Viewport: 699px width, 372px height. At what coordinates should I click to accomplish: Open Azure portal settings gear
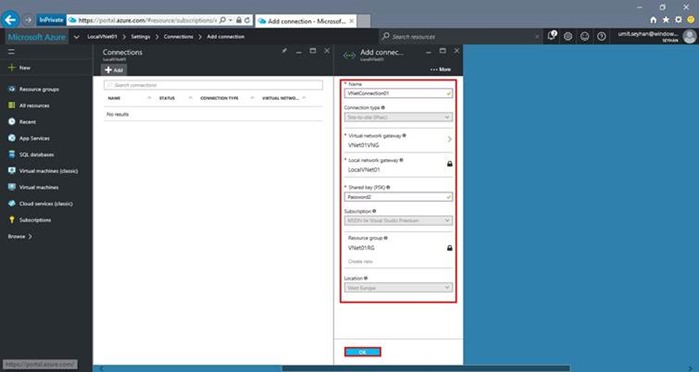[x=568, y=37]
